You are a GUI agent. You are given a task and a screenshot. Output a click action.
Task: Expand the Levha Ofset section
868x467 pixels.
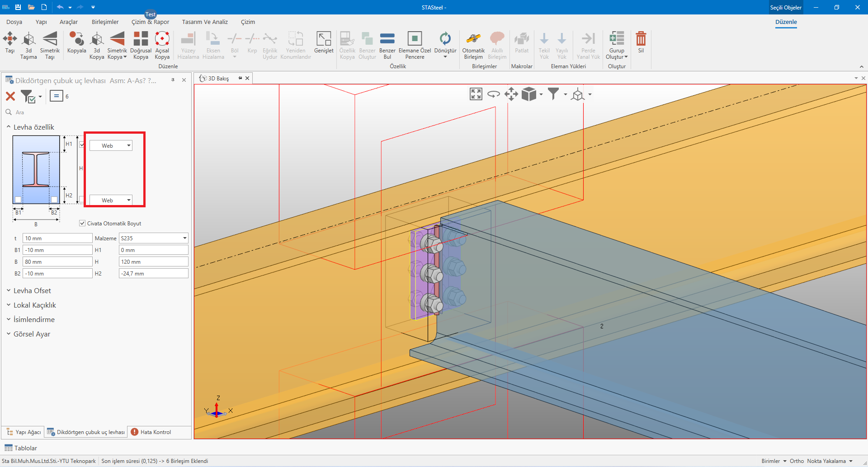pyautogui.click(x=32, y=290)
